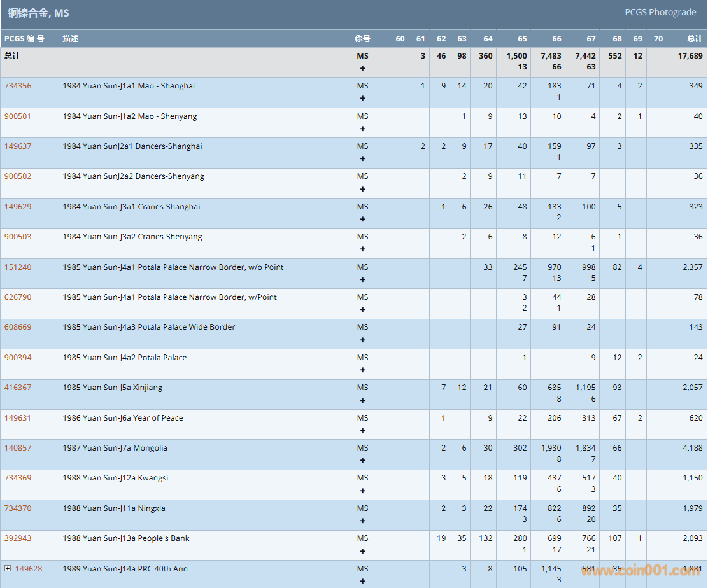The height and width of the screenshot is (588, 708).
Task: Click PCGS number 149637 for Dancers-Shanghai
Action: [18, 146]
